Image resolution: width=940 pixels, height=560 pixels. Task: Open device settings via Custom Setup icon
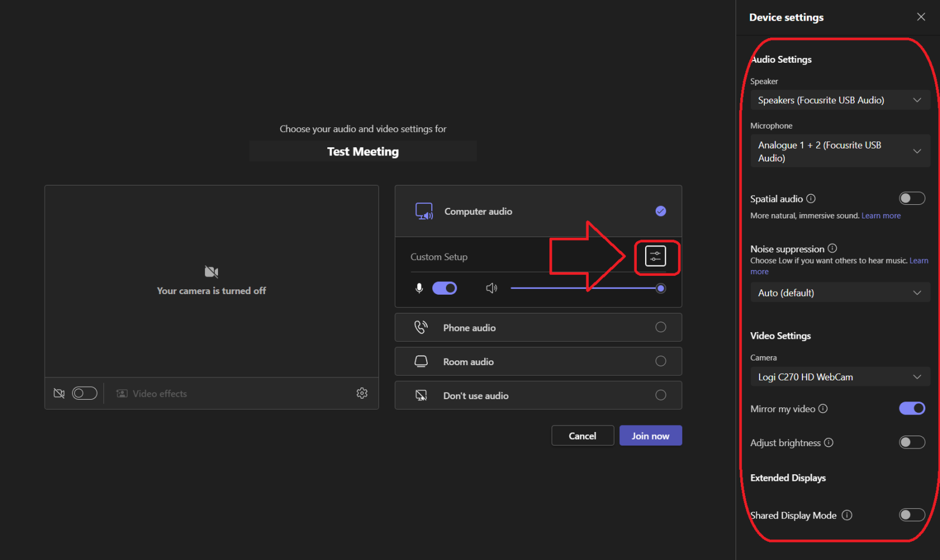pyautogui.click(x=655, y=257)
